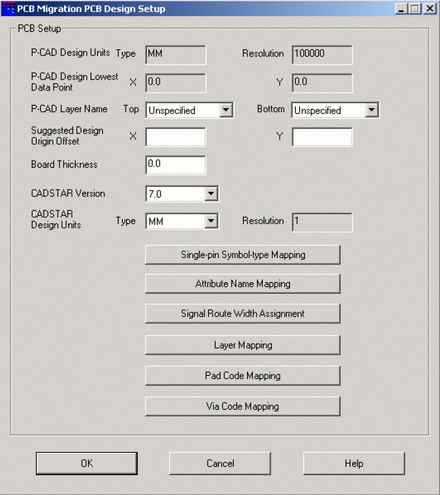The width and height of the screenshot is (440, 495).
Task: Open Help for this dialog
Action: (x=354, y=463)
